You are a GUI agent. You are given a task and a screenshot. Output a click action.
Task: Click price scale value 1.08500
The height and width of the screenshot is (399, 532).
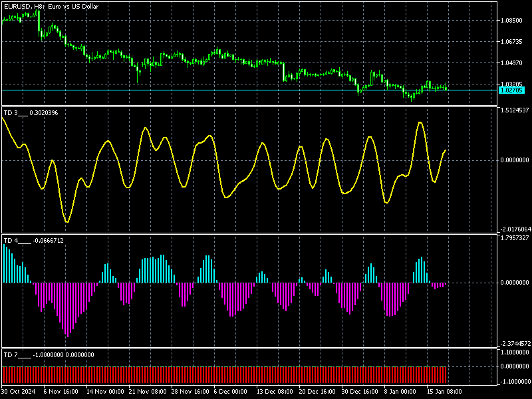click(511, 21)
